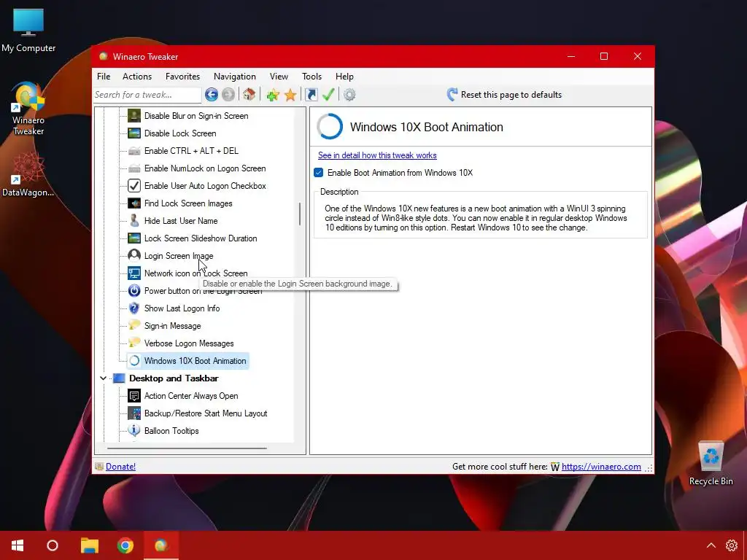Click the Power button on Login Screen icon
Screen dimensions: 747x560
[x=134, y=290]
